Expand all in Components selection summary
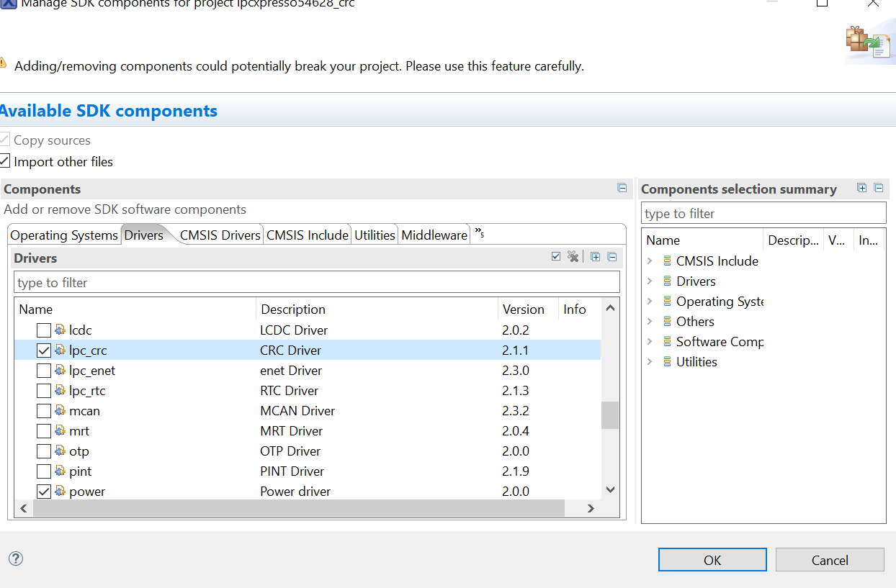The width and height of the screenshot is (896, 588). click(x=861, y=188)
